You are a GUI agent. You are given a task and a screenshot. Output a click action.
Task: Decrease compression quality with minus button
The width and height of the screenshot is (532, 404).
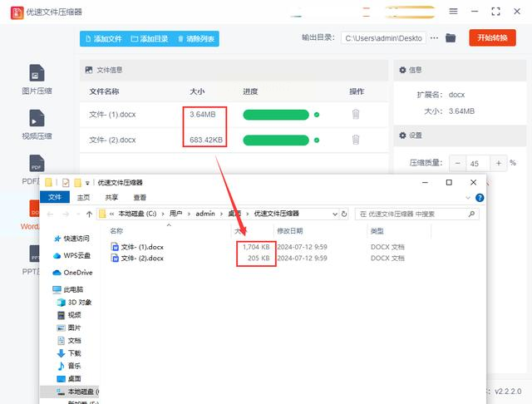458,163
